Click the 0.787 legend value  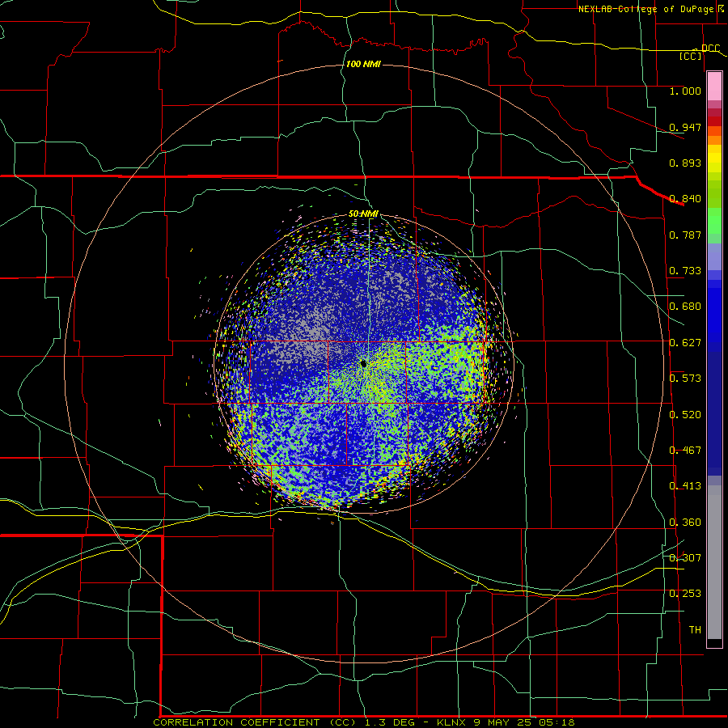click(685, 235)
